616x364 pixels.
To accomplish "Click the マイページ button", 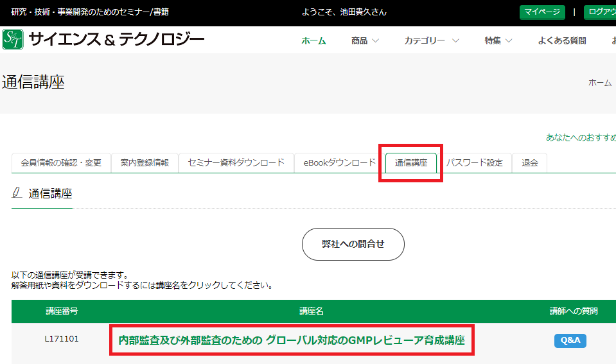I will (542, 12).
